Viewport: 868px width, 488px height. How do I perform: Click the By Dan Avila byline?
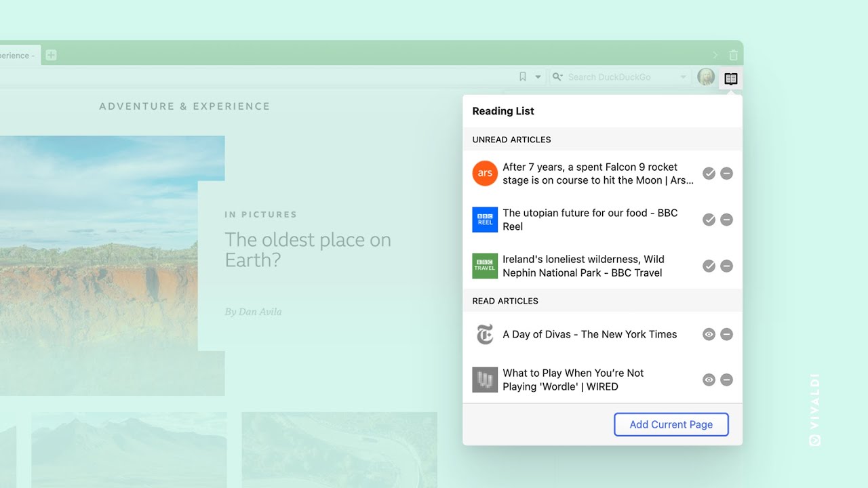(253, 312)
